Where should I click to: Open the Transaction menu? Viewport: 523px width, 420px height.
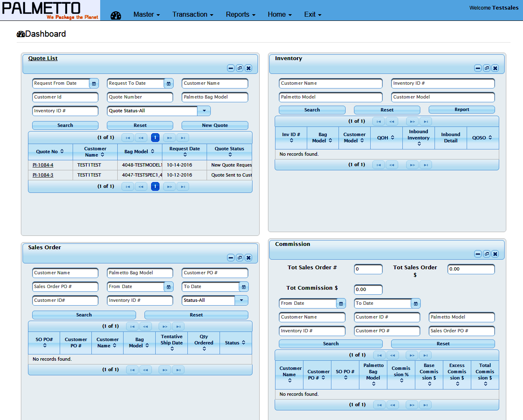(x=193, y=15)
